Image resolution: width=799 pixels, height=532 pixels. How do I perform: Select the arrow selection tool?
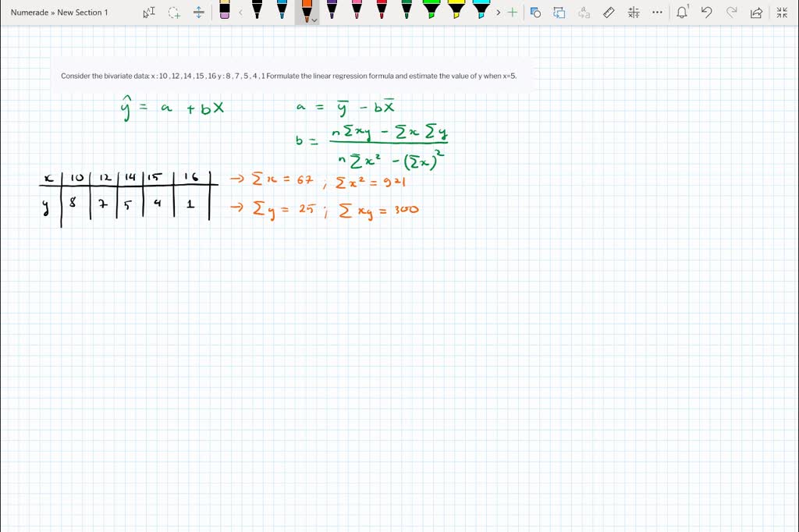(x=147, y=12)
